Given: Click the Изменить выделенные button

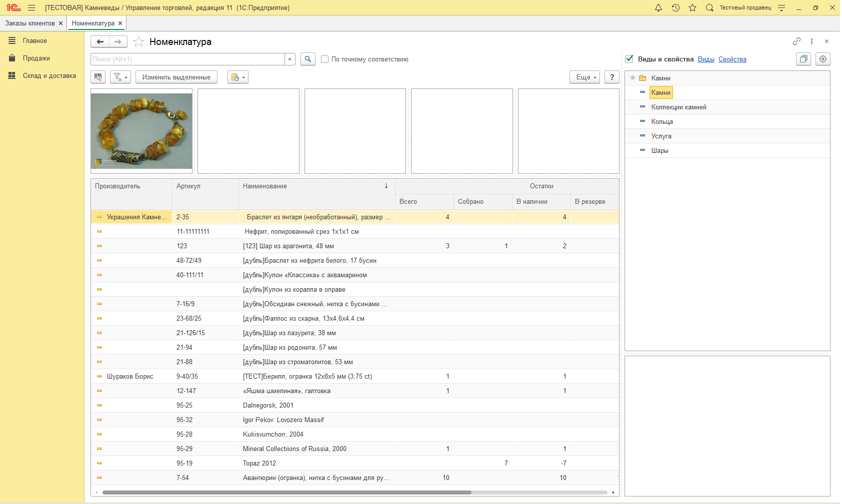Looking at the screenshot, I should (176, 77).
